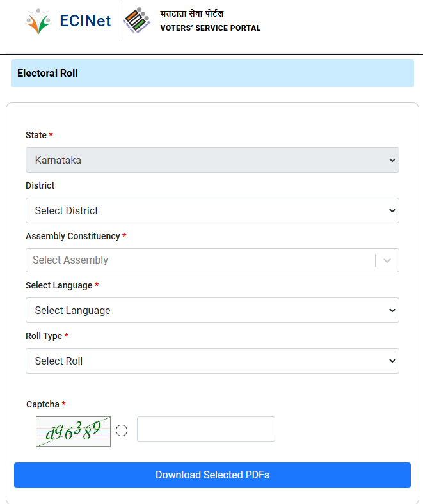The height and width of the screenshot is (504, 423).
Task: Open the Select Roll type dropdown
Action: coord(212,361)
